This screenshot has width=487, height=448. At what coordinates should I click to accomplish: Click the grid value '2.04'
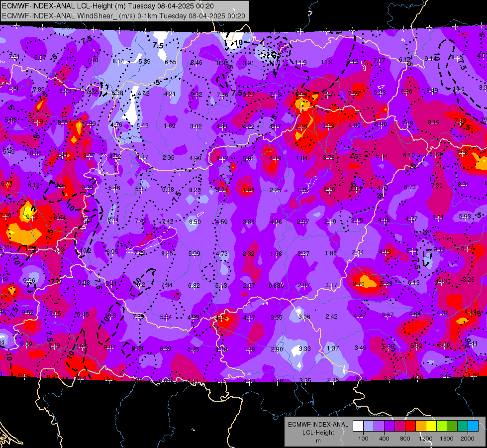click(358, 252)
